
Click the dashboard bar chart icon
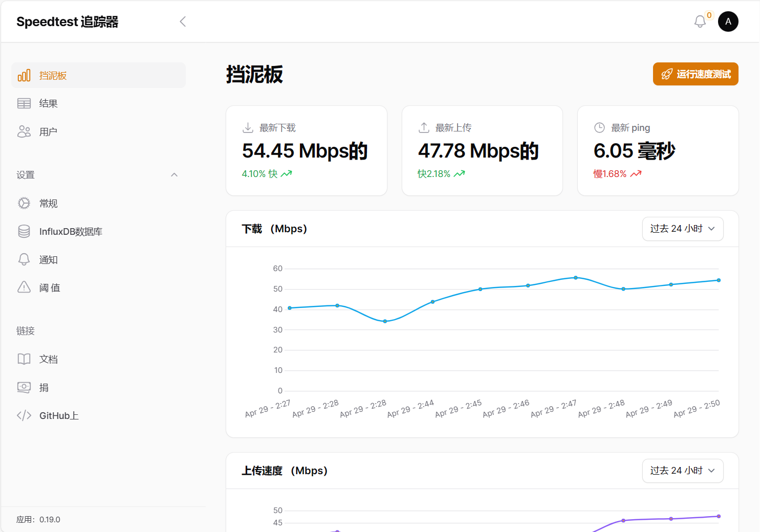(x=24, y=76)
